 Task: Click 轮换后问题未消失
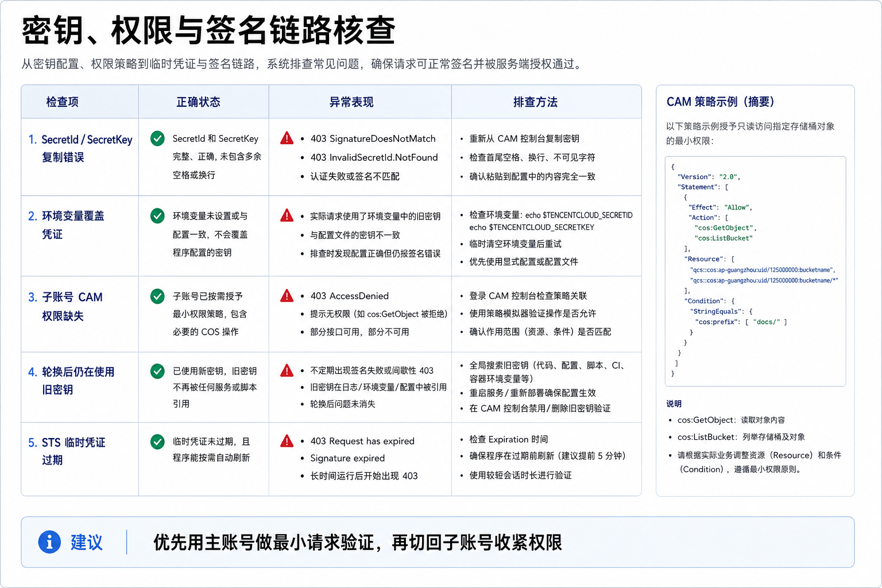[x=343, y=404]
